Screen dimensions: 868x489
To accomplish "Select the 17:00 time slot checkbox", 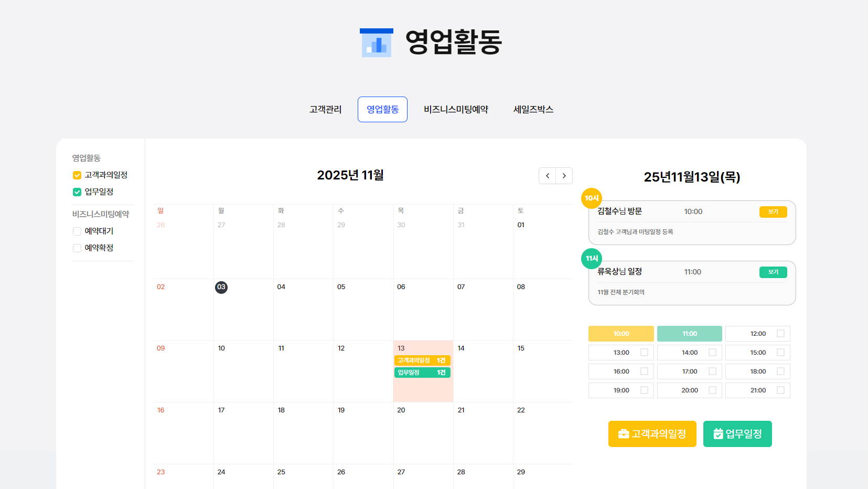I will pos(712,371).
